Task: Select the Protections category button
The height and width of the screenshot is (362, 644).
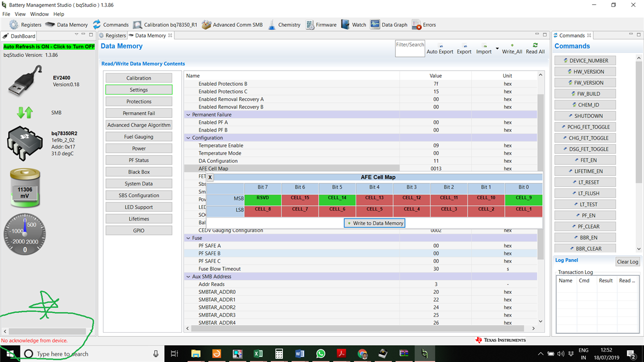Action: click(139, 102)
